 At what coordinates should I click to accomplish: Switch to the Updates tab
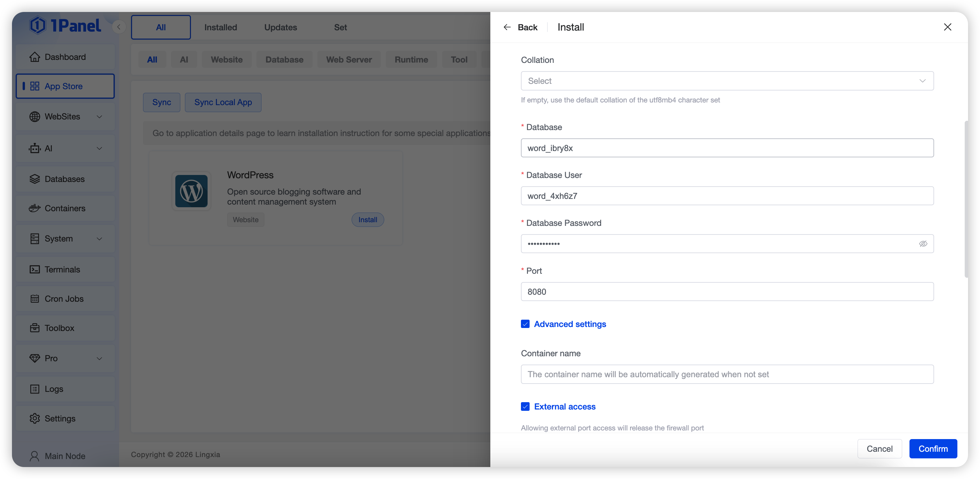[280, 27]
